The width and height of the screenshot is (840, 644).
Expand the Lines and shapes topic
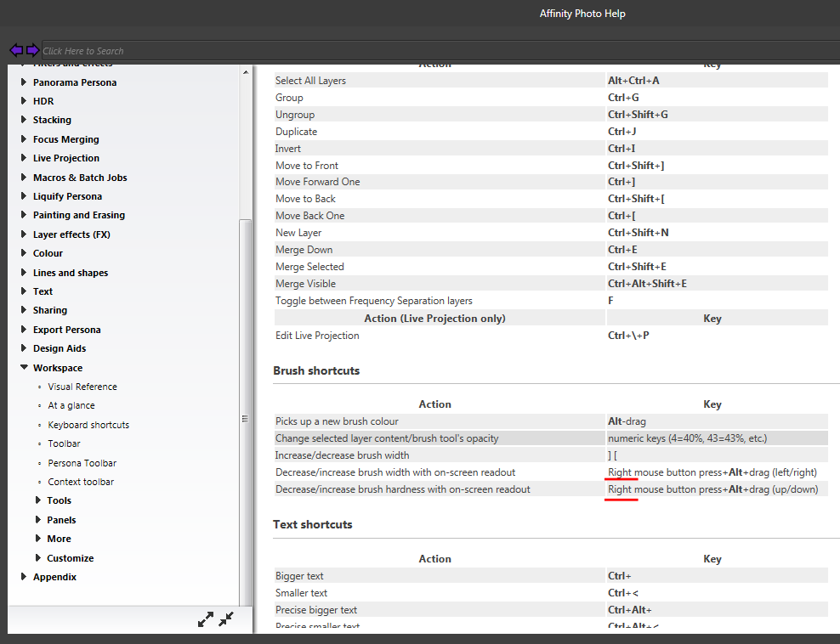(24, 272)
